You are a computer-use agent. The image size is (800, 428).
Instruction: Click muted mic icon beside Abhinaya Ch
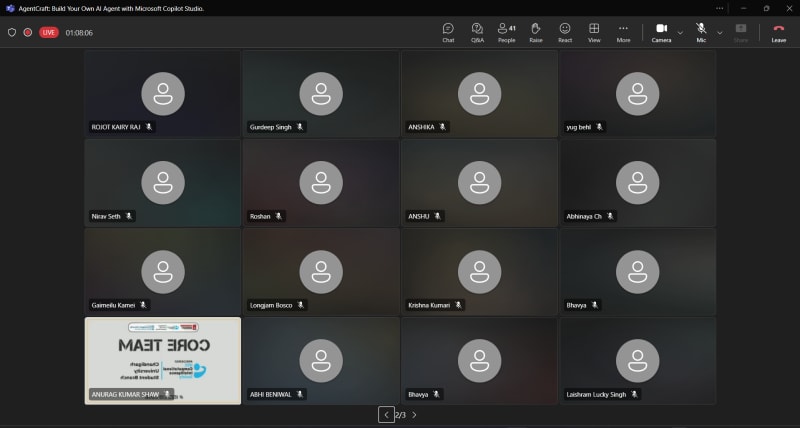point(610,216)
